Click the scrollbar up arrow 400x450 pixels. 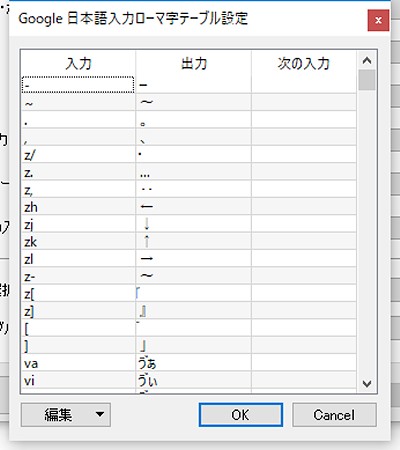coord(367,60)
